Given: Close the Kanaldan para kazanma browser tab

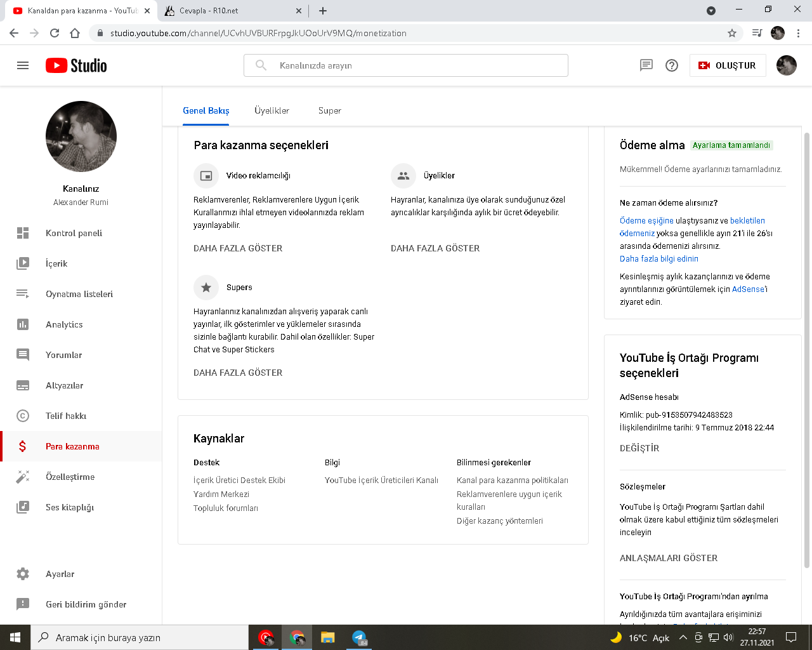Looking at the screenshot, I should pyautogui.click(x=147, y=11).
